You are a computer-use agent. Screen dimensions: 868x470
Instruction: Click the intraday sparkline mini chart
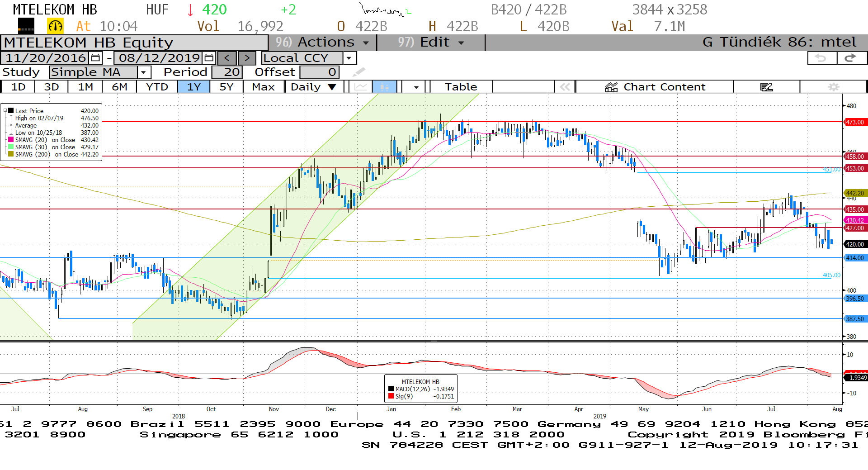[x=385, y=9]
